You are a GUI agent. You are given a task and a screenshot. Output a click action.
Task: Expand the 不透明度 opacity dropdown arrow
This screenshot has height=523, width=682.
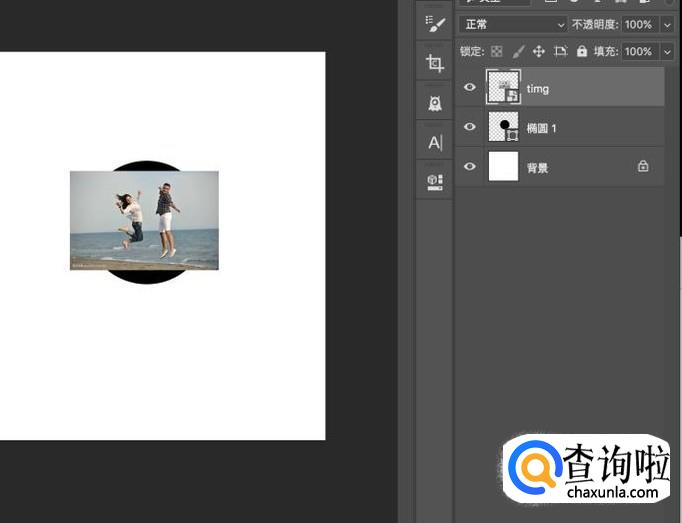[667, 24]
